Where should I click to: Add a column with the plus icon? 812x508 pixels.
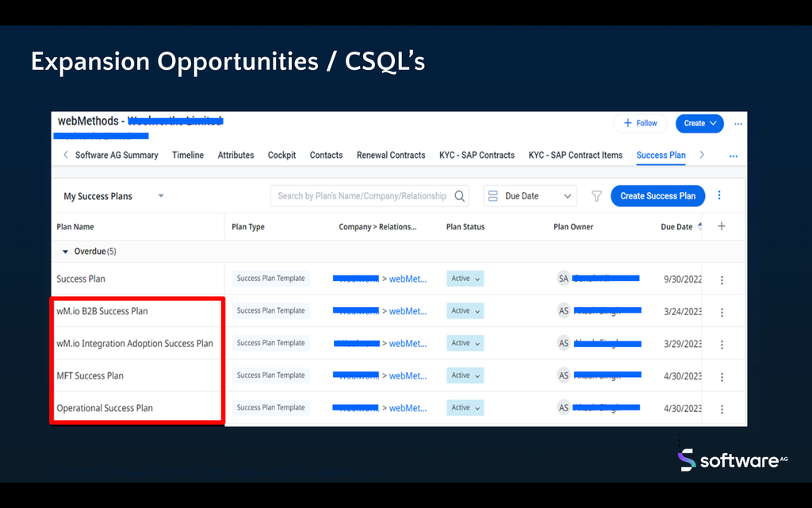722,226
